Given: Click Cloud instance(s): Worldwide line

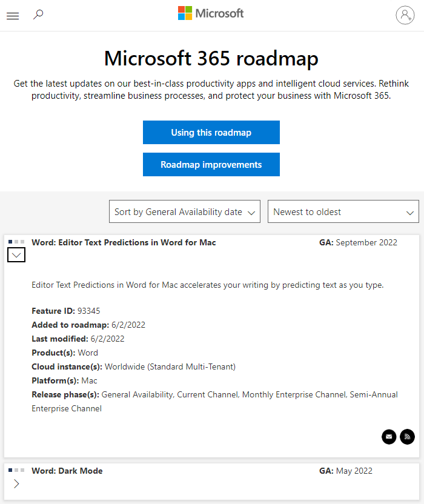Looking at the screenshot, I should pos(133,366).
